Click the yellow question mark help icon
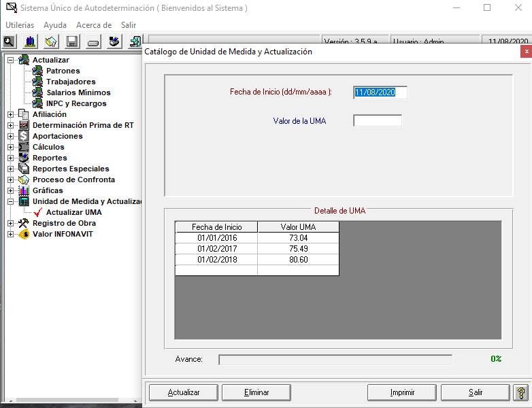This screenshot has height=408, width=532. pyautogui.click(x=520, y=392)
